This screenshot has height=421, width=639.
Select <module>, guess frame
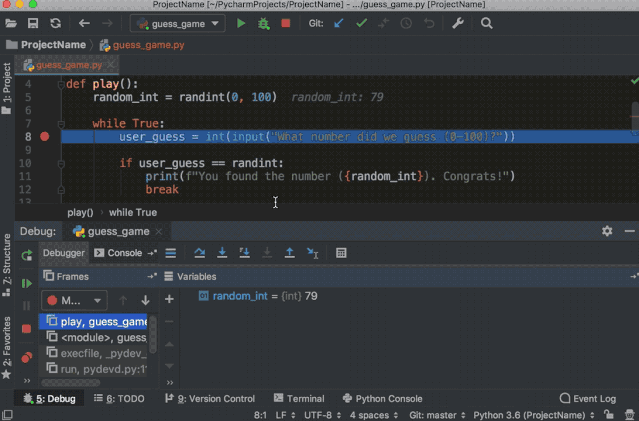click(93, 337)
